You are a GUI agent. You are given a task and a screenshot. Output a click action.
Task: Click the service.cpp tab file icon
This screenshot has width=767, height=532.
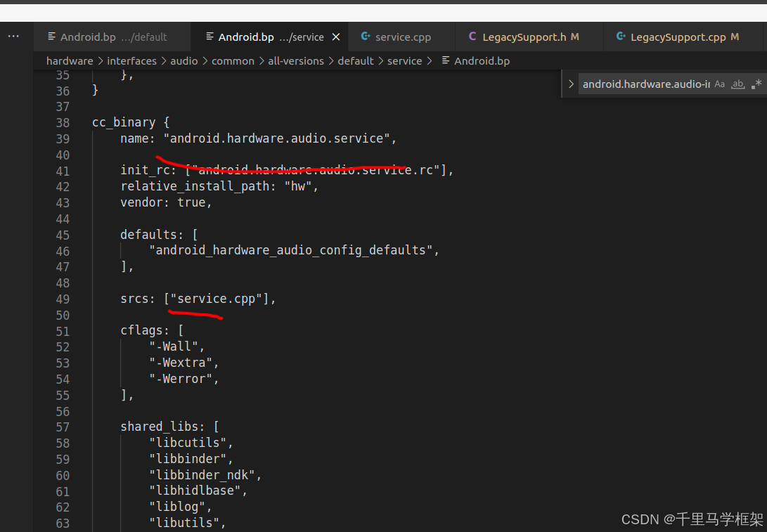(x=366, y=36)
